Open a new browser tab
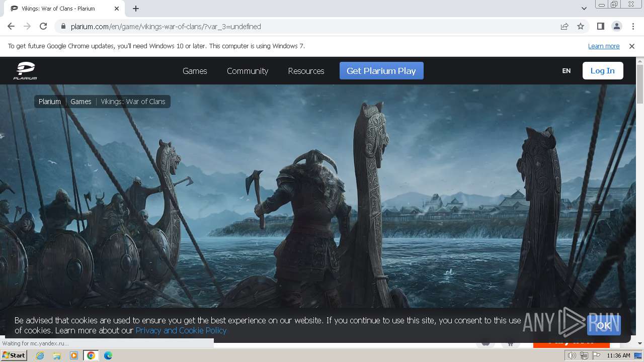Viewport: 644px width, 362px height. (136, 9)
